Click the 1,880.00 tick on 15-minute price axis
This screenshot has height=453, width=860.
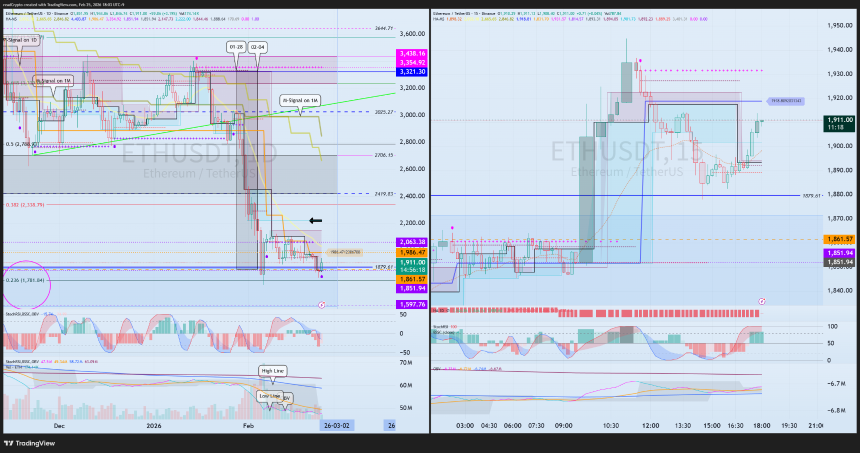click(840, 194)
